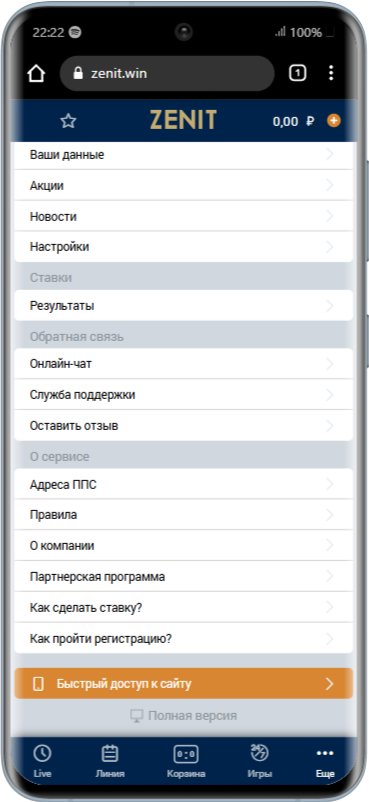Tap the О сервисе section header
The height and width of the screenshot is (802, 369).
click(59, 456)
